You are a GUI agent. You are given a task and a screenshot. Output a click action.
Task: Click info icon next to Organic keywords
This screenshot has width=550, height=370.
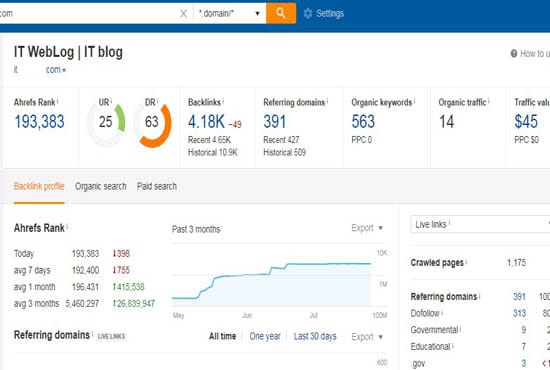[414, 101]
